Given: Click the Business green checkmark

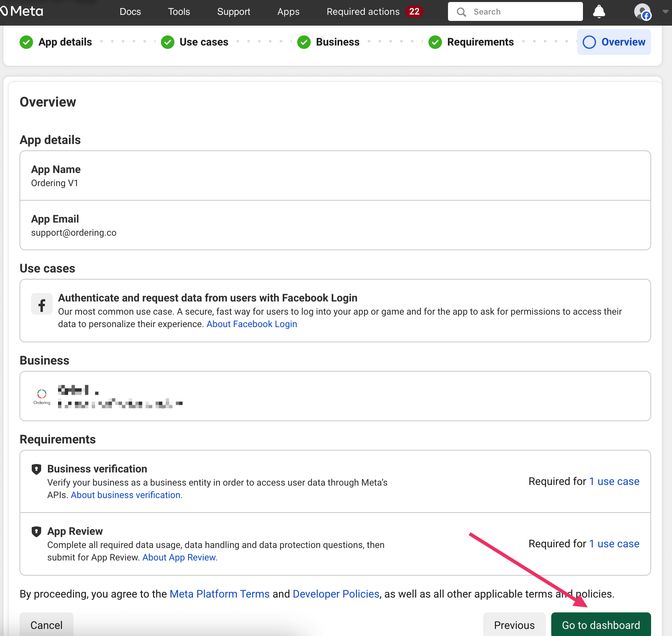Looking at the screenshot, I should pyautogui.click(x=304, y=42).
